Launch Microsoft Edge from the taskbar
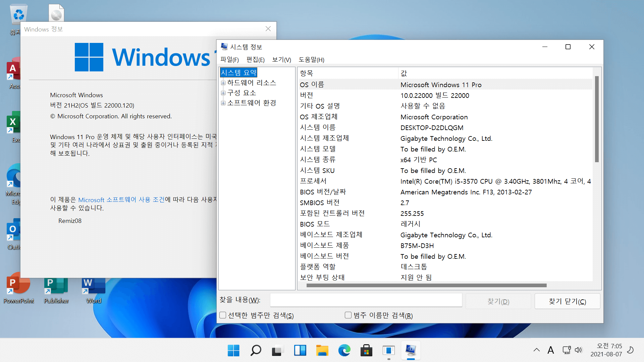644x362 pixels. pyautogui.click(x=344, y=351)
